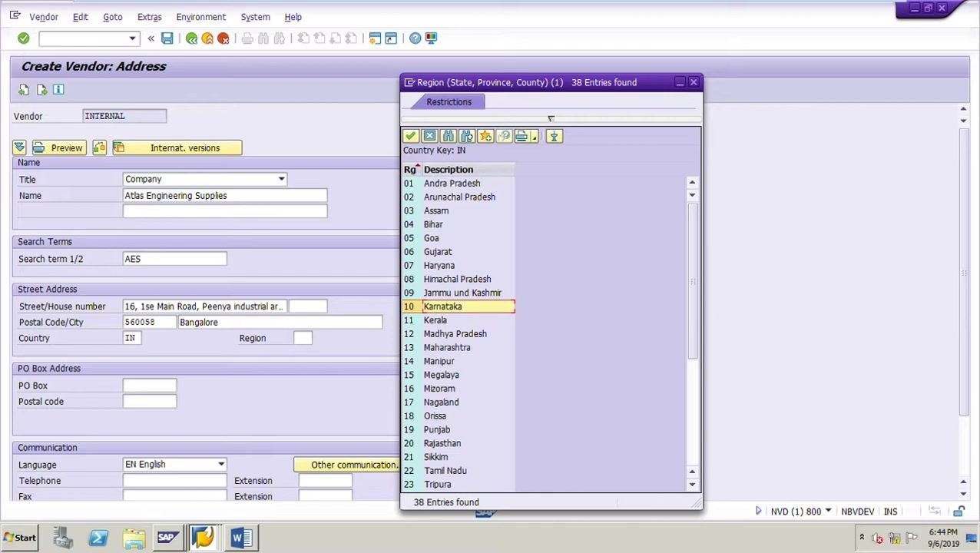Click the Telephone input field
This screenshot has height=553, width=980.
pyautogui.click(x=176, y=481)
